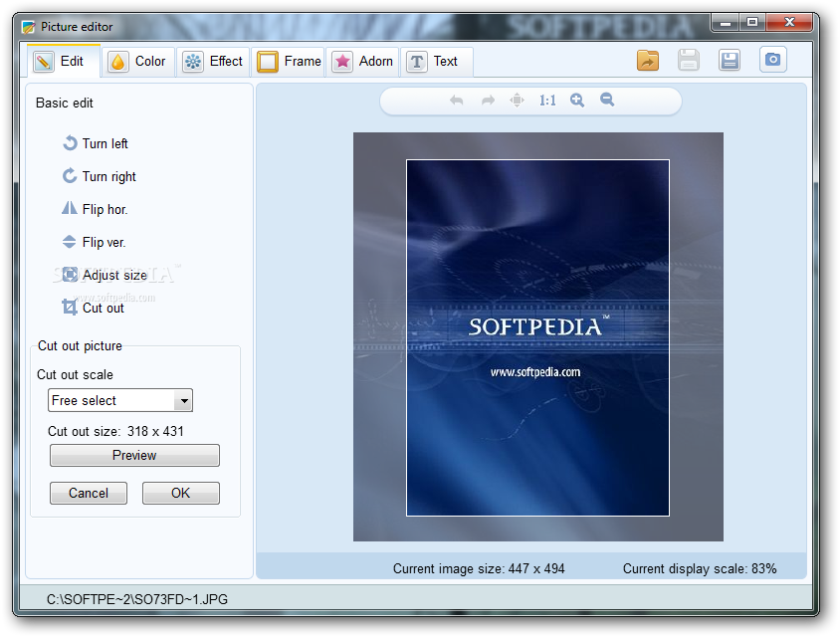This screenshot has height=637, width=840.
Task: Open the Frame tab
Action: pos(289,62)
